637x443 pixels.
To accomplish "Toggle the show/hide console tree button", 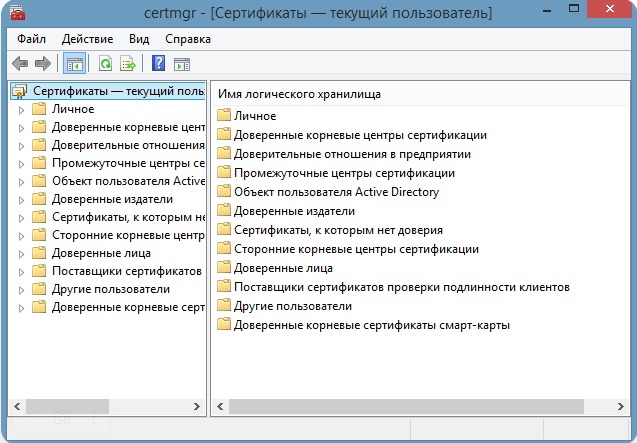I will pyautogui.click(x=74, y=64).
